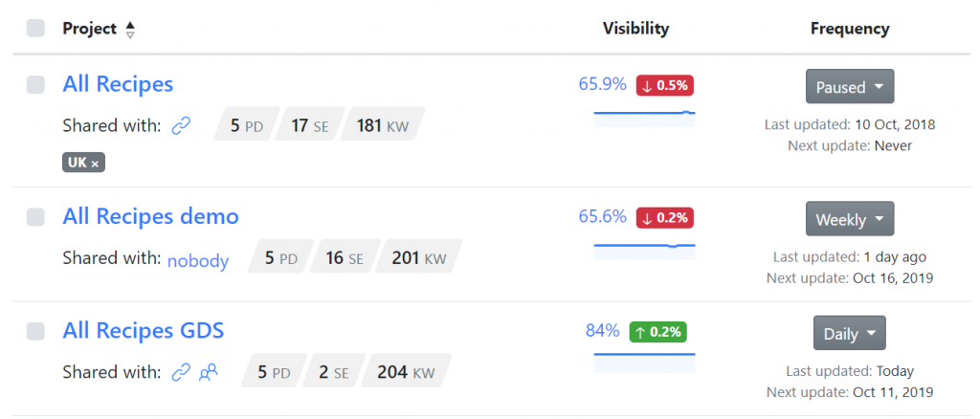Expand the Weekly frequency dropdown
Screen dimensions: 980x419
tap(850, 218)
